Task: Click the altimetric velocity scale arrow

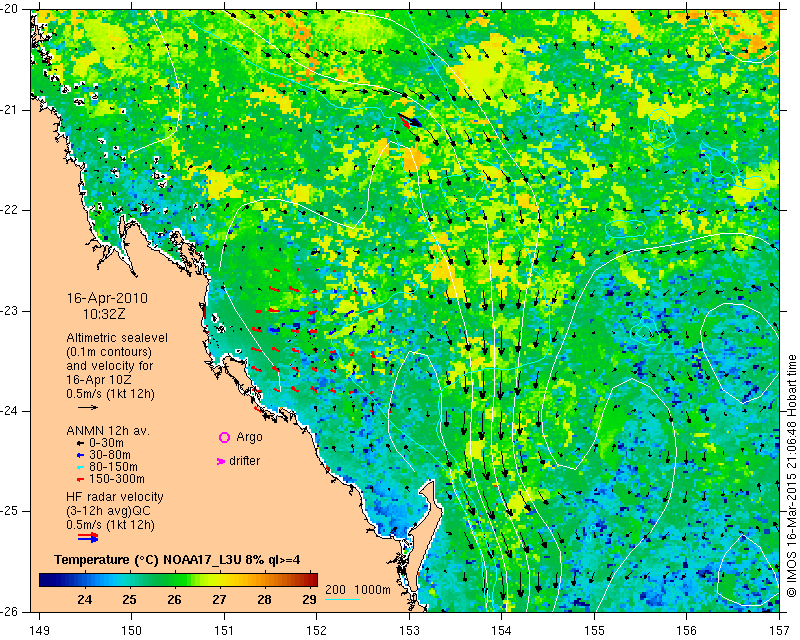Action: pos(88,407)
